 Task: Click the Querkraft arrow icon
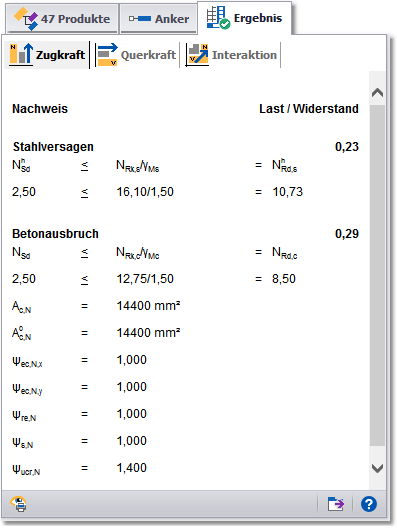107,54
